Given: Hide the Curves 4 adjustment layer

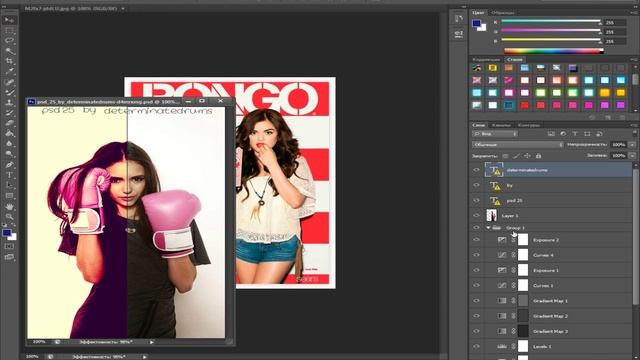Looking at the screenshot, I should 476,255.
